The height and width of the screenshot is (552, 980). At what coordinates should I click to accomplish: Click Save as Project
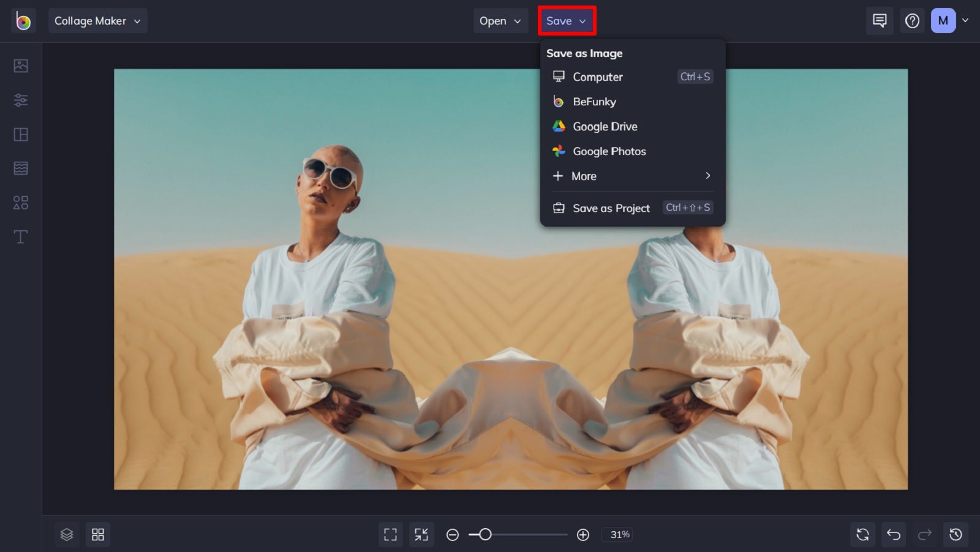click(611, 208)
